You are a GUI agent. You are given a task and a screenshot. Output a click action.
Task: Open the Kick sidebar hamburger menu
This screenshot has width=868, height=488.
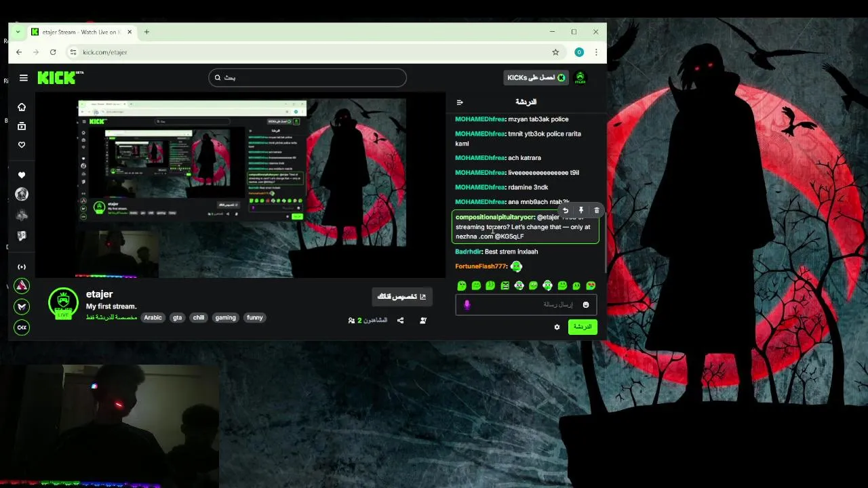click(24, 78)
